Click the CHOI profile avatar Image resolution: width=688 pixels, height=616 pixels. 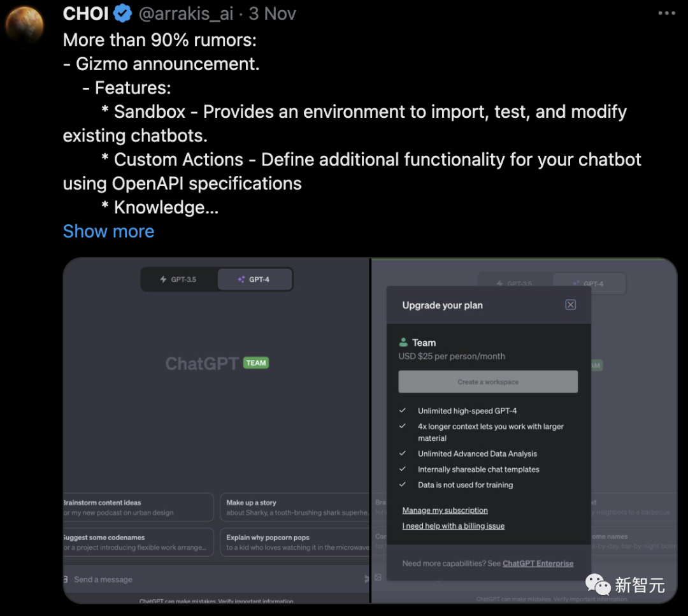click(24, 25)
